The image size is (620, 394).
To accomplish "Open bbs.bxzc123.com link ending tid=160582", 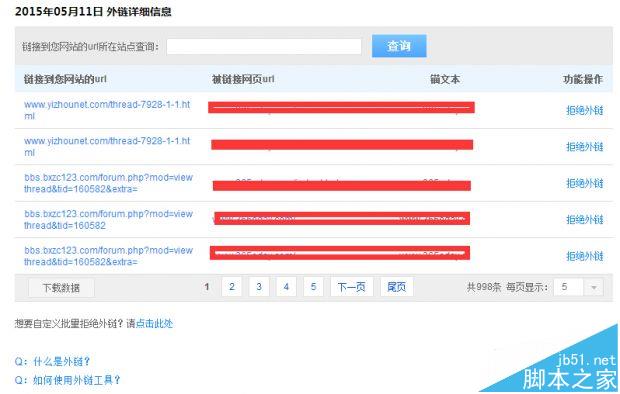I will 108,219.
